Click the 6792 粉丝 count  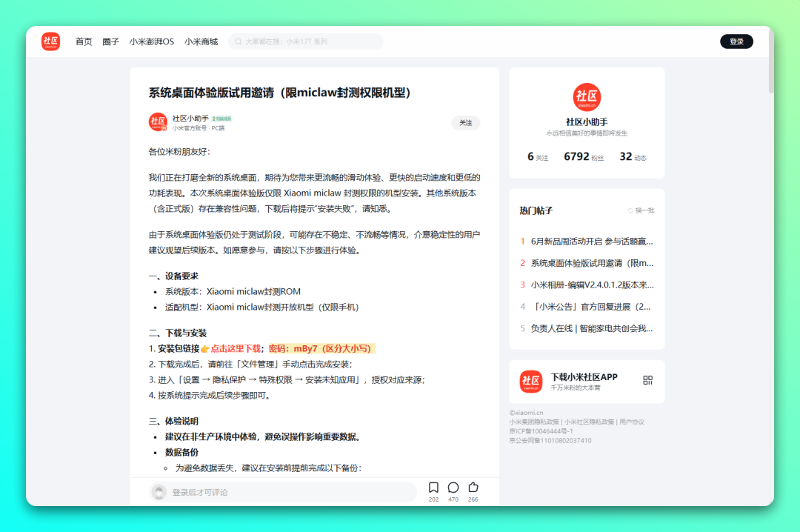pos(584,157)
